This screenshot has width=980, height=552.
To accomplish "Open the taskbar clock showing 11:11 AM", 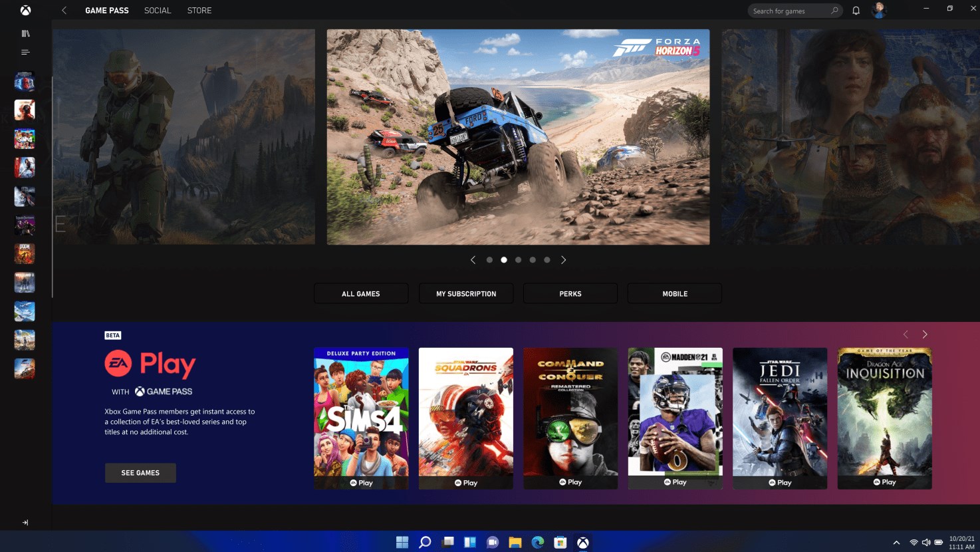I will click(962, 543).
